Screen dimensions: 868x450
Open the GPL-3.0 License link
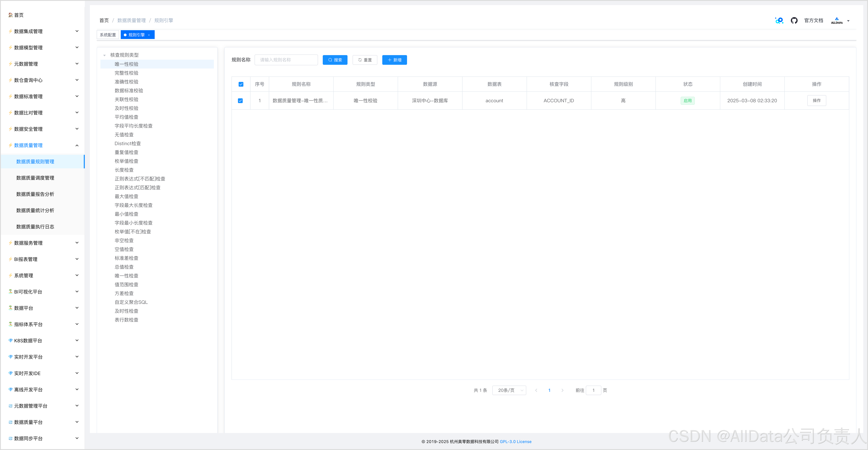515,442
